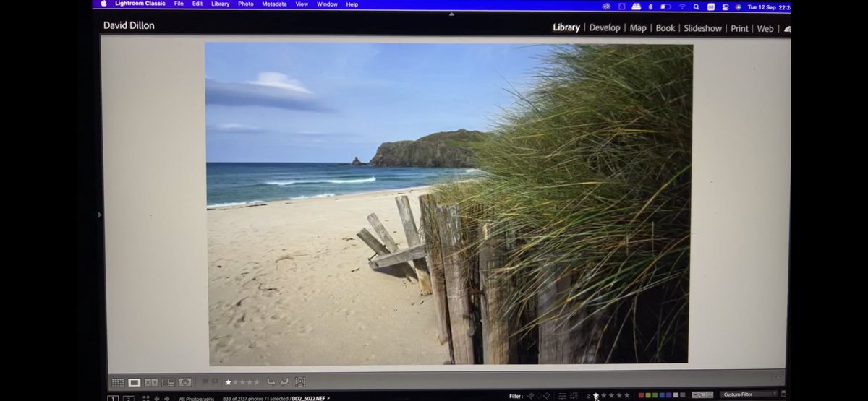
Task: Set toolbar rating to one star
Action: coord(229,382)
